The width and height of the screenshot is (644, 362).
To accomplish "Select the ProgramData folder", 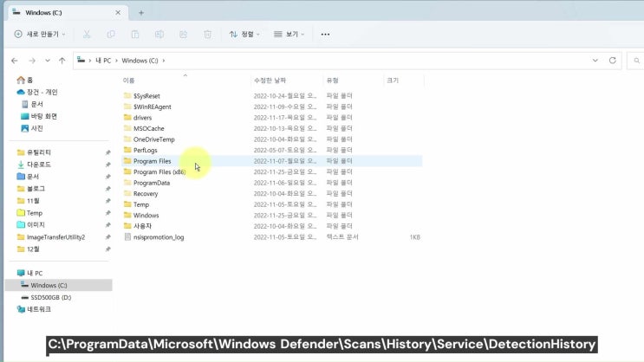I will click(x=151, y=183).
